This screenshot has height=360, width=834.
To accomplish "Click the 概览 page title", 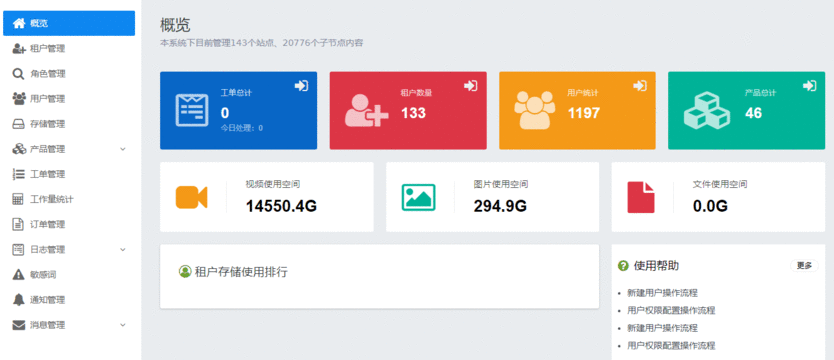I will click(x=175, y=24).
